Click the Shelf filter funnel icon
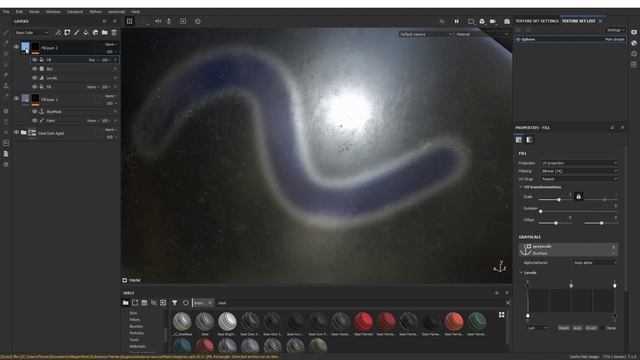Viewport: 640px width, 360px height. (x=174, y=303)
